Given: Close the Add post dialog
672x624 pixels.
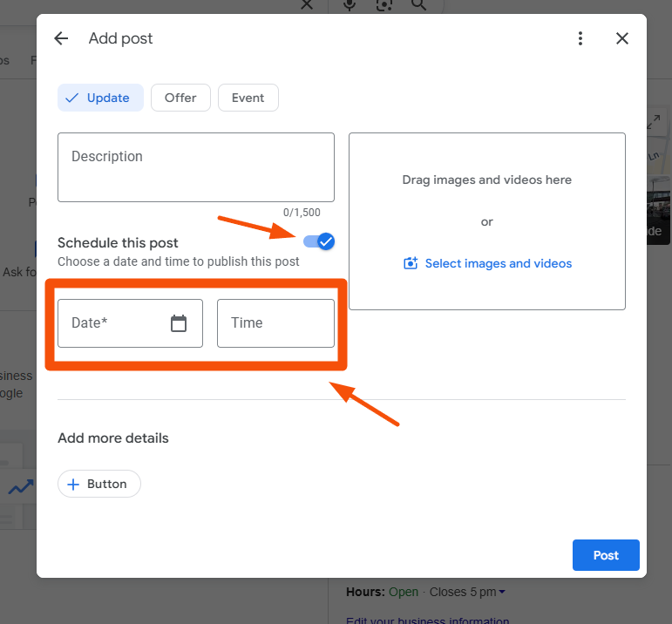Looking at the screenshot, I should tap(621, 38).
